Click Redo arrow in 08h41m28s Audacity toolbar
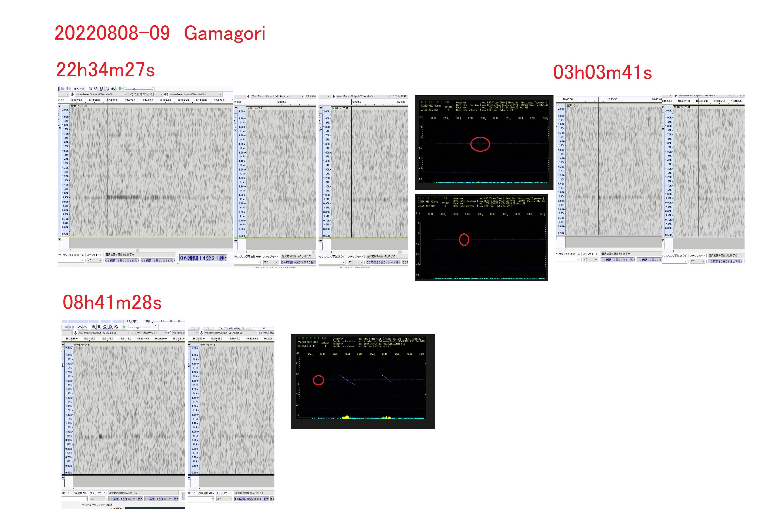The image size is (773, 532). pyautogui.click(x=85, y=327)
